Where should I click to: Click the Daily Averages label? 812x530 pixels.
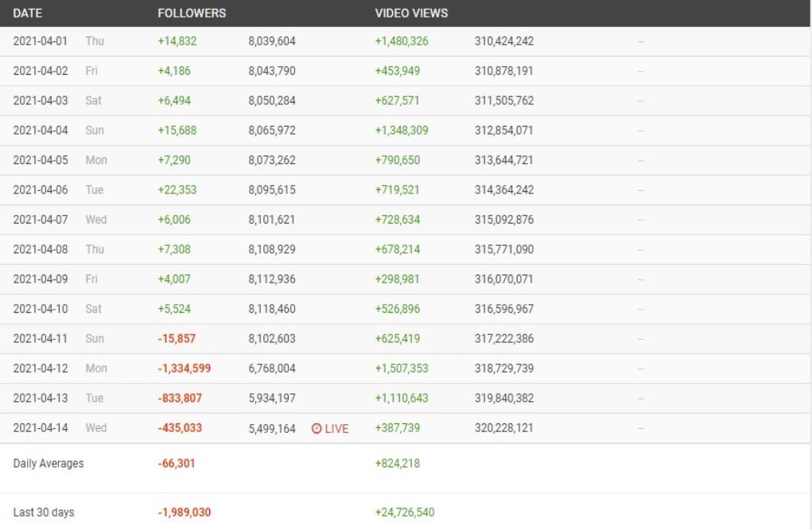click(x=49, y=463)
